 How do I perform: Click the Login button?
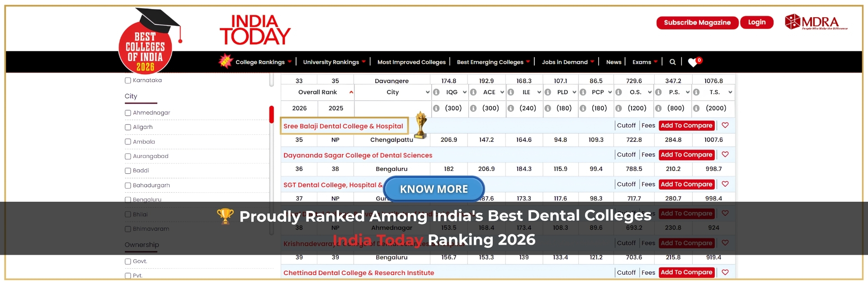click(x=757, y=22)
